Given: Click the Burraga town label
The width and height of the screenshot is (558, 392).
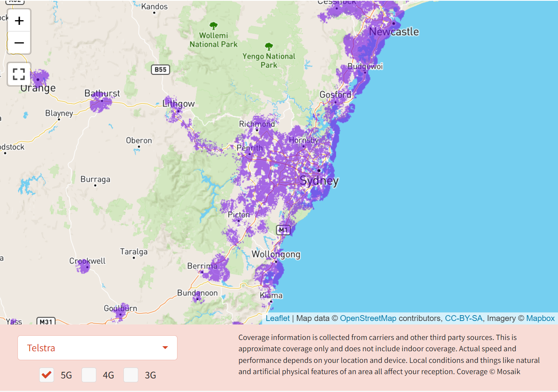Looking at the screenshot, I should click(x=95, y=179).
